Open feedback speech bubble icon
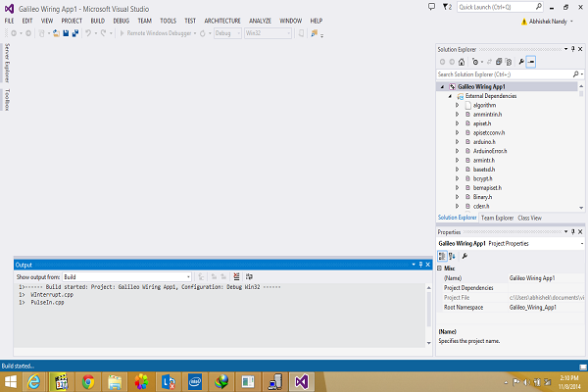Screen dimensions: 588x392 coord(431,7)
